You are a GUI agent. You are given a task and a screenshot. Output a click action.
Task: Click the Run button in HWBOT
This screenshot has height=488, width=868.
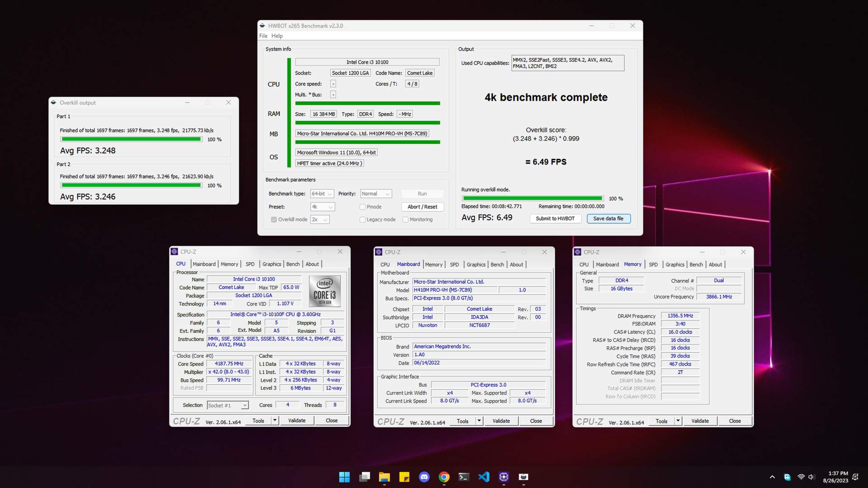[x=422, y=194]
